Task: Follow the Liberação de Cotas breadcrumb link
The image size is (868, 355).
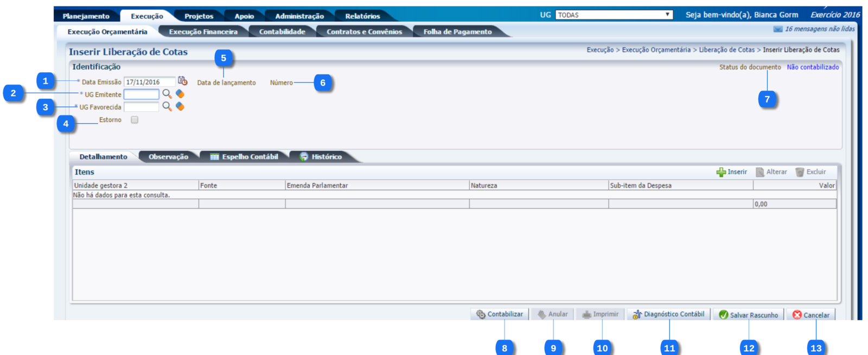Action: point(726,50)
